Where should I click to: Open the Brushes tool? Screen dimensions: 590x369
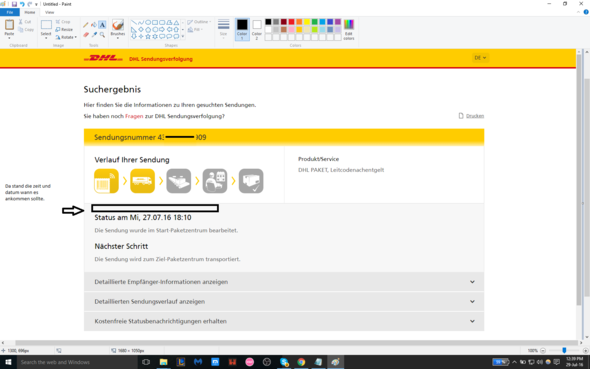coord(118,29)
